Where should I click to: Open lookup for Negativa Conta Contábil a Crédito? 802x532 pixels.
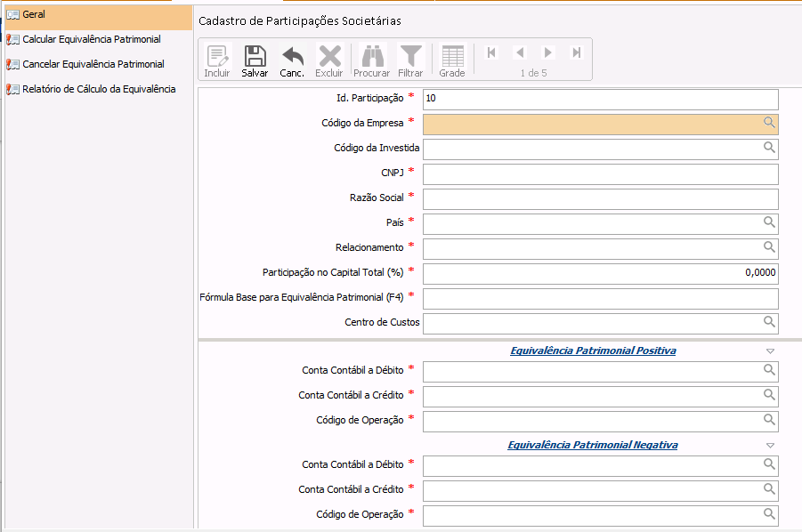point(769,488)
